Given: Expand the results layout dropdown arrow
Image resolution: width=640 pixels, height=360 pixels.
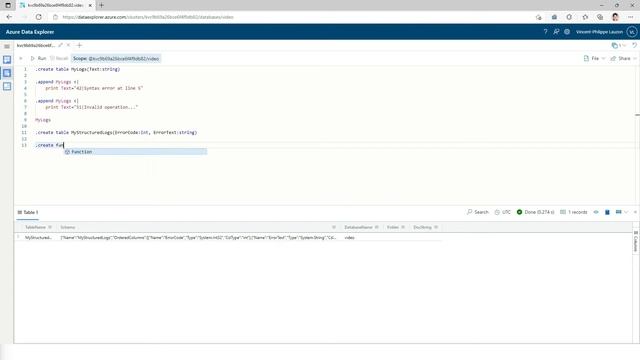Looking at the screenshot, I should pos(626,212).
